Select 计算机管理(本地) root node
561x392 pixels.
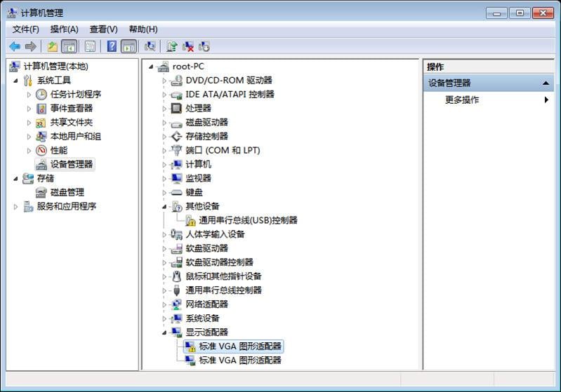pyautogui.click(x=55, y=67)
